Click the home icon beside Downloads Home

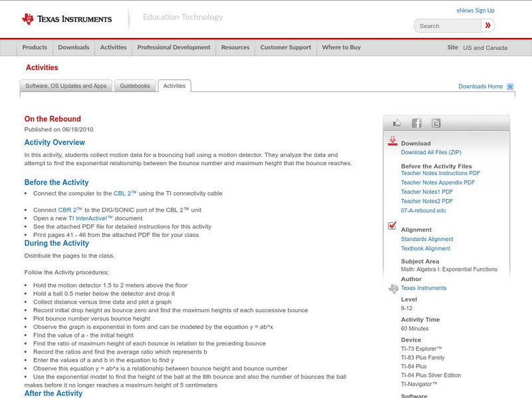point(510,87)
